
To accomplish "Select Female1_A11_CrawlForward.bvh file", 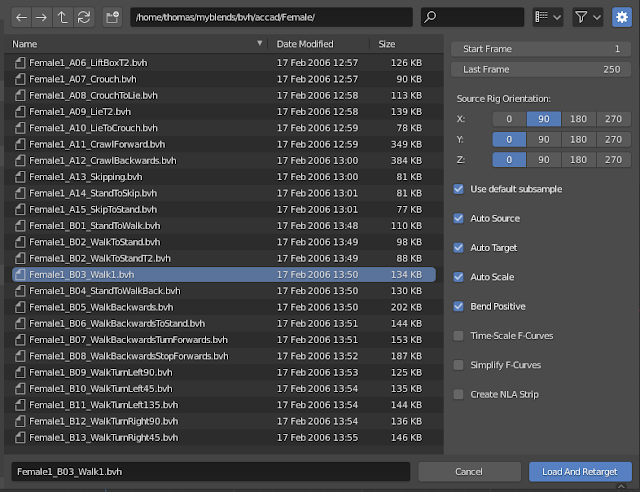I will [224, 145].
